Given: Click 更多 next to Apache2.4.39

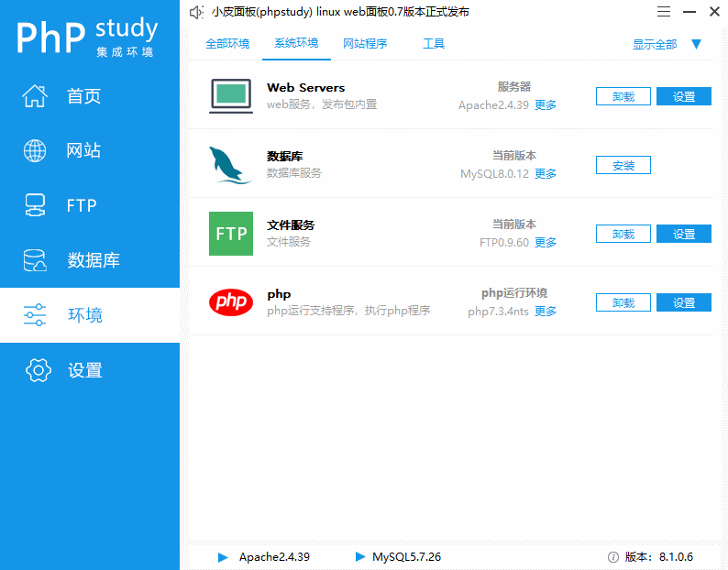Looking at the screenshot, I should pos(546,105).
